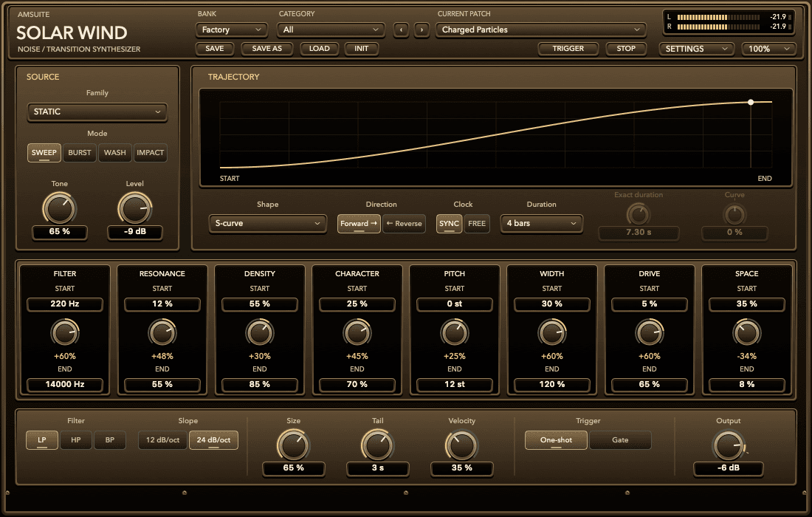Enable SYNC clock mode
The image size is (812, 517).
[449, 224]
